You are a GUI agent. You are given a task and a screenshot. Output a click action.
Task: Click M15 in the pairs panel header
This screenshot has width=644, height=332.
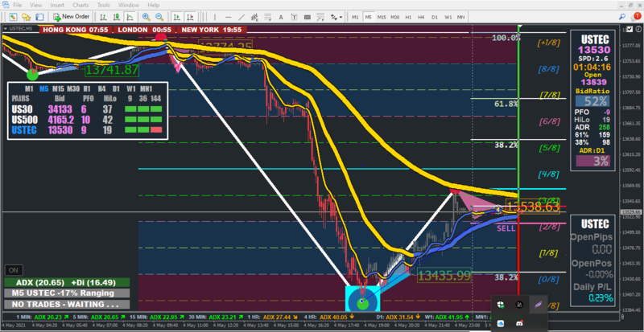point(58,88)
